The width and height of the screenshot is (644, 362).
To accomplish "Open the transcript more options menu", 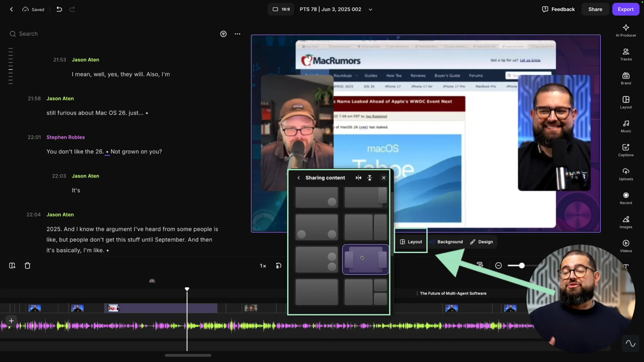I will [x=237, y=34].
